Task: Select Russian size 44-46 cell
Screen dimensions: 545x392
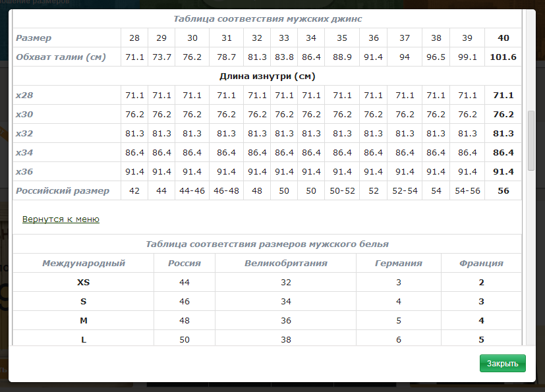Action: click(x=192, y=191)
